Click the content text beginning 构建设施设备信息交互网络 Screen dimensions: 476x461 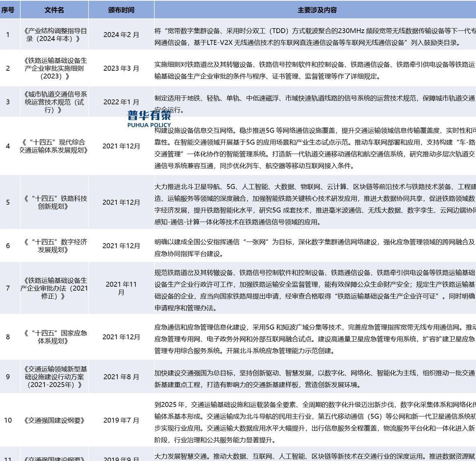click(315, 148)
